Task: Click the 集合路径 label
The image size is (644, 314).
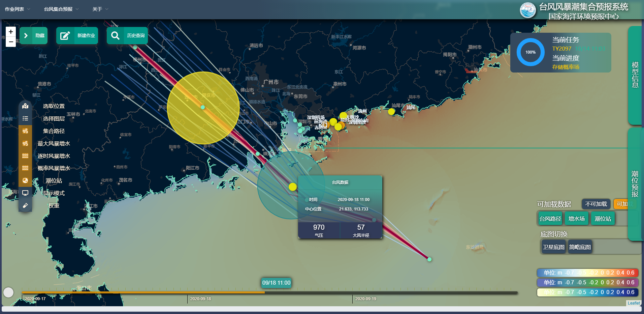Action: 54,131
